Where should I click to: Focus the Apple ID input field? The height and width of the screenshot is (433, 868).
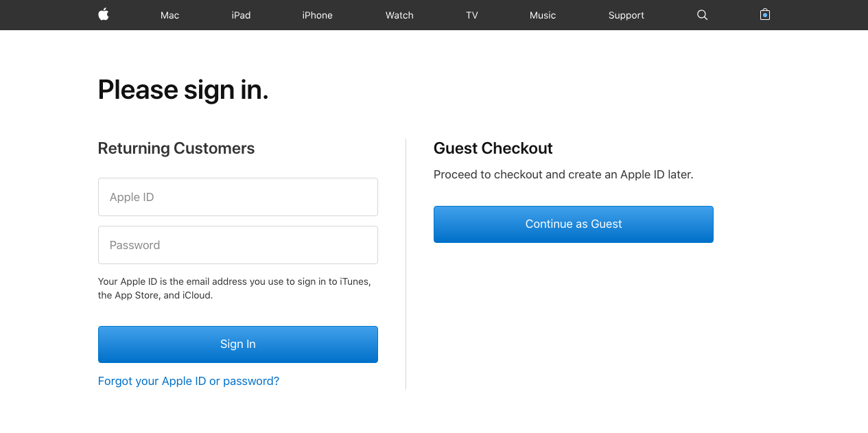tap(237, 197)
